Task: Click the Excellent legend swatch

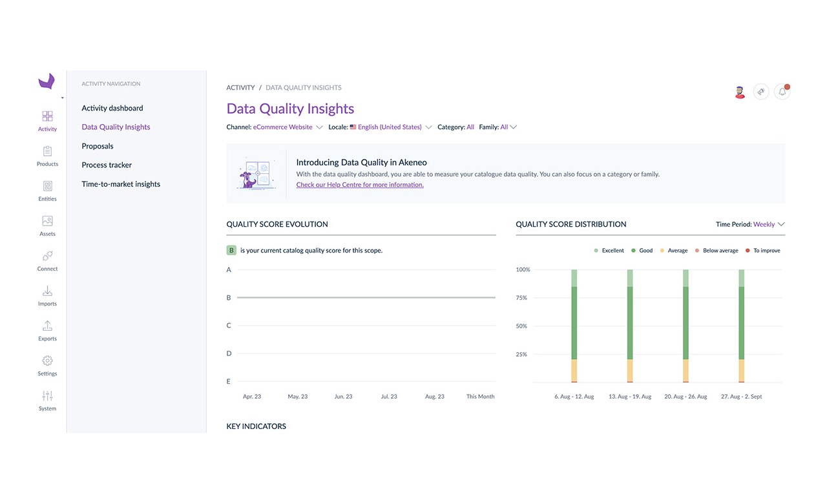Action: point(596,251)
